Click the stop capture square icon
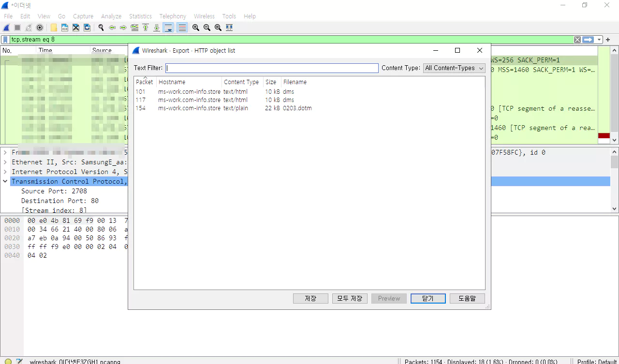This screenshot has width=619, height=364. click(x=17, y=28)
